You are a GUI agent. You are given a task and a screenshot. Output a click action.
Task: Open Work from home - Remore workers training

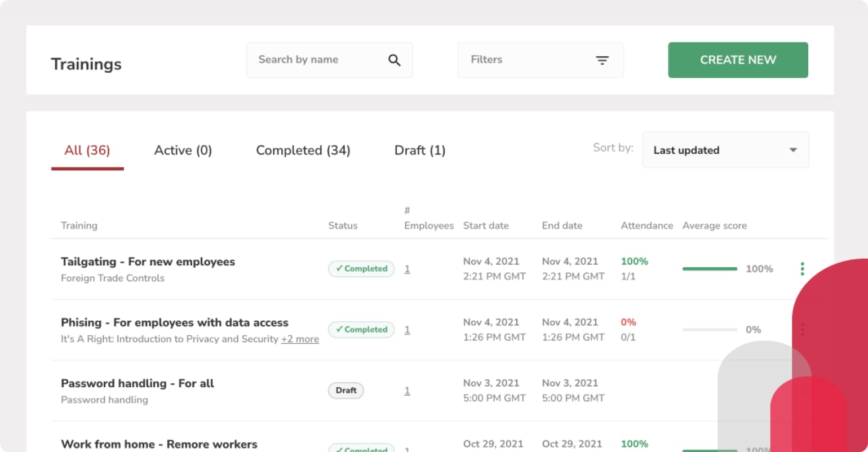[x=159, y=444]
